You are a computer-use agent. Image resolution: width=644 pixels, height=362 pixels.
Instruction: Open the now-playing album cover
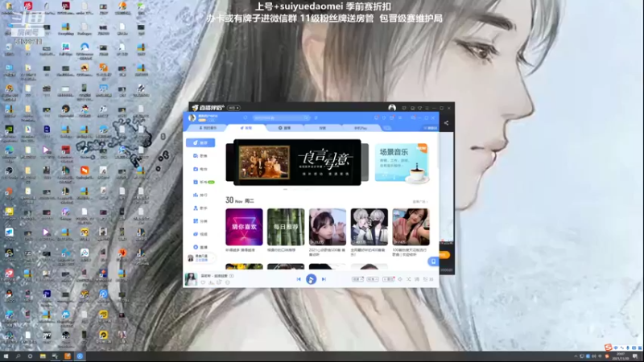pos(191,279)
